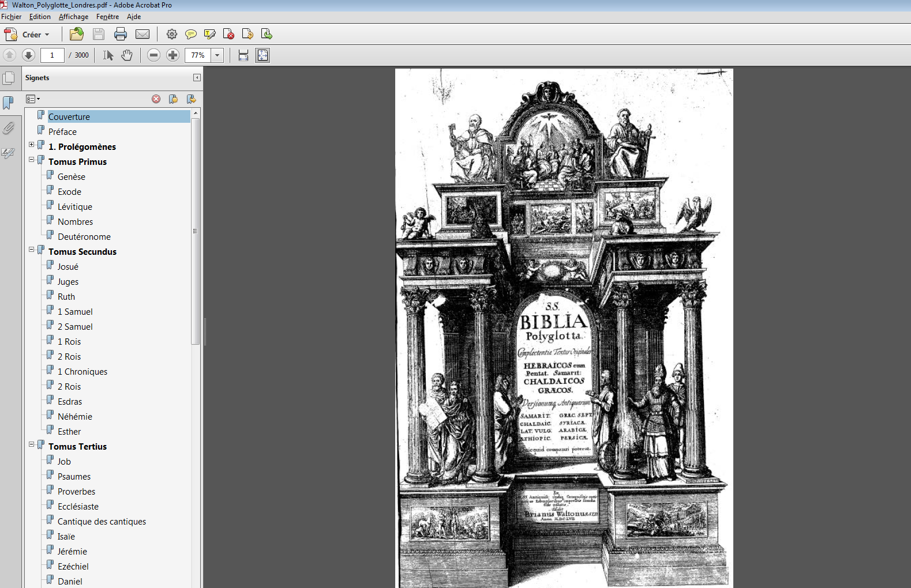Go to the Préface bookmark
The image size is (911, 588).
click(x=62, y=131)
